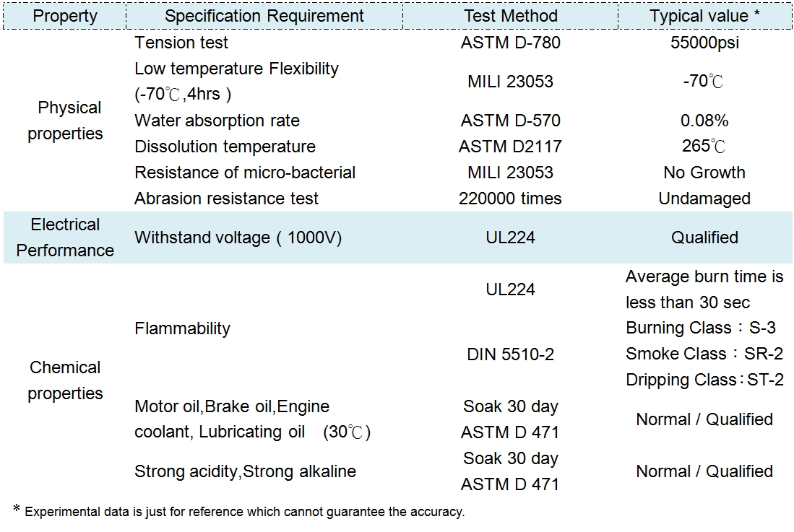
Task: Click the Flammability requirement label
Action: 182,328
